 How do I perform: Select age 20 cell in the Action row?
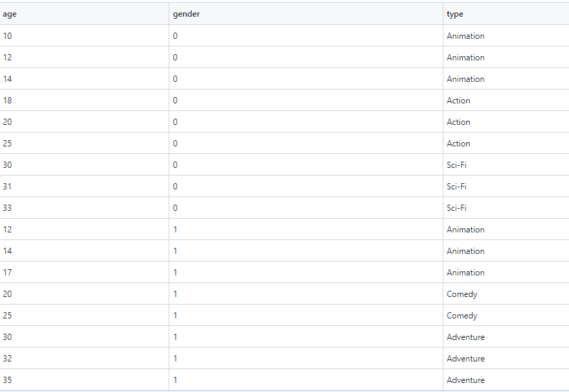point(84,121)
